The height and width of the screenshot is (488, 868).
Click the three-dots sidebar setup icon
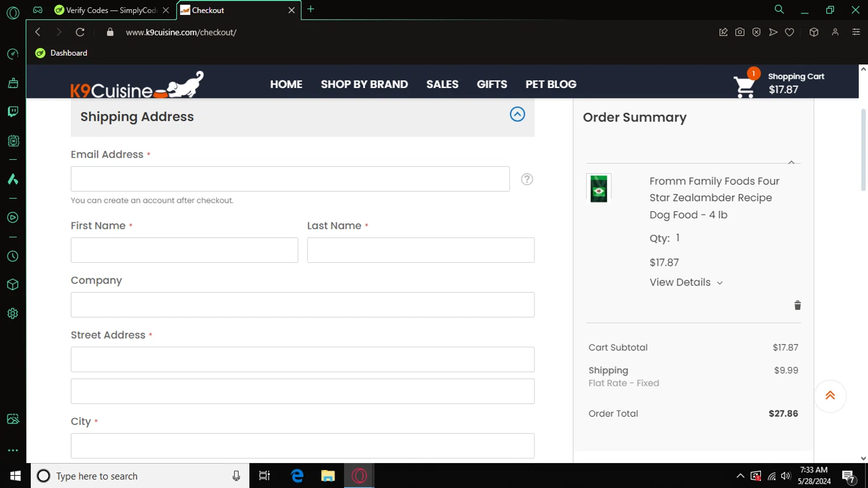13,450
